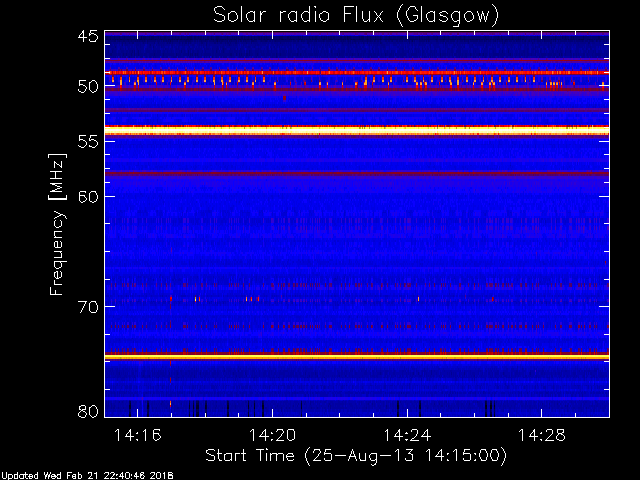The width and height of the screenshot is (640, 480).
Task: Click the 'Solar radio Flux (Glasgow)' title
Action: point(356,15)
